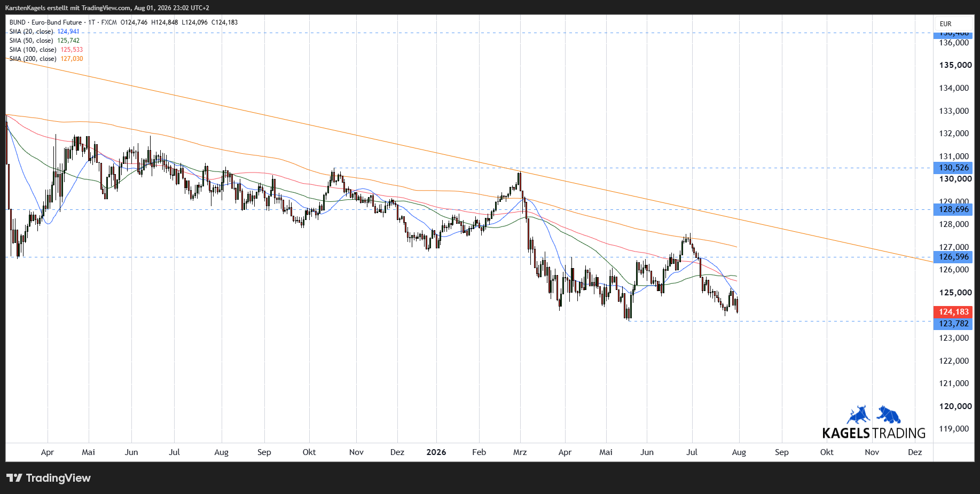Click the TradingView logo at bottom left
Viewport: 980px width, 494px height.
tap(49, 478)
